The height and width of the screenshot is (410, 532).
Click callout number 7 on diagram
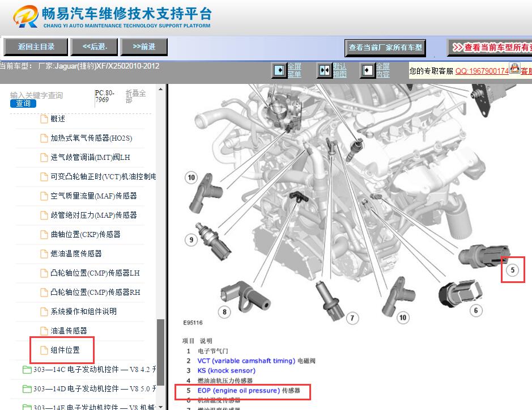(352, 318)
